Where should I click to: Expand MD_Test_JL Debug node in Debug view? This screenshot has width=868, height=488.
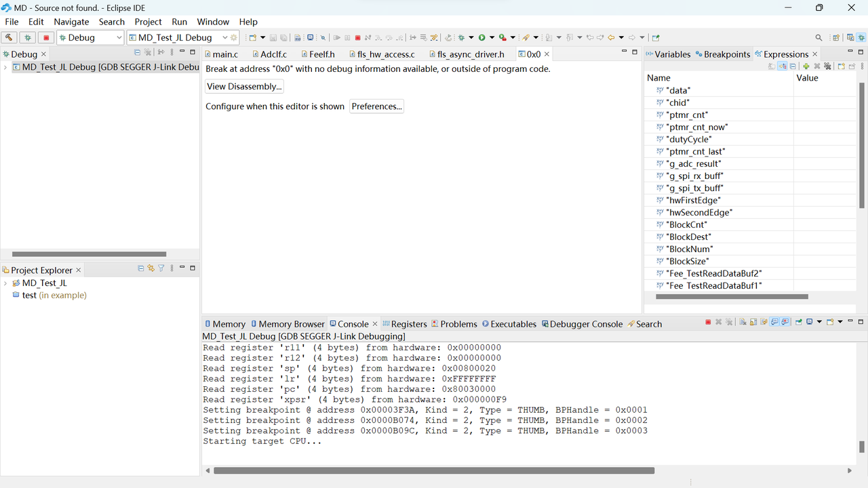coord(5,67)
